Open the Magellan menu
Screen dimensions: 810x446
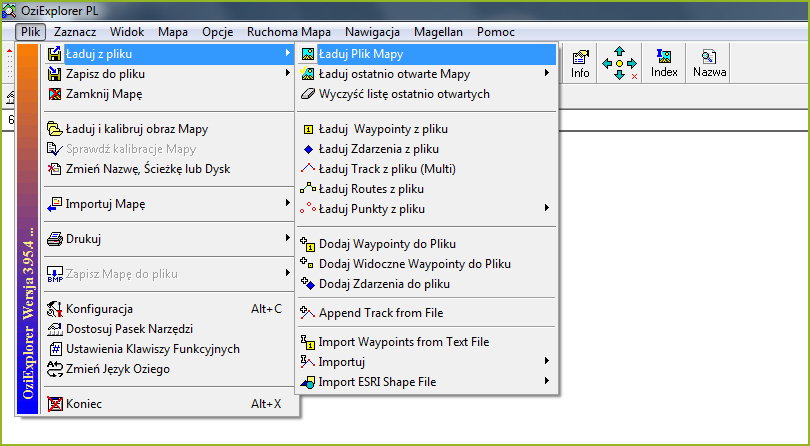438,32
